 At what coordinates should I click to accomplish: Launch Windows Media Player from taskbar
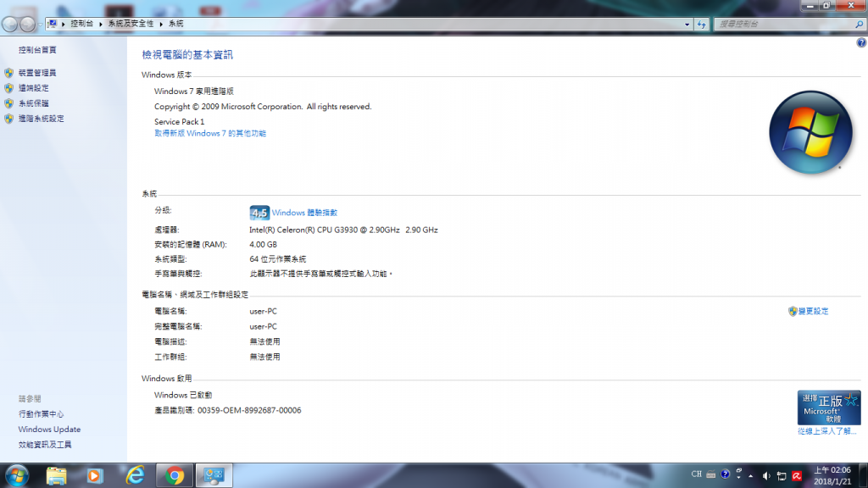[95, 476]
